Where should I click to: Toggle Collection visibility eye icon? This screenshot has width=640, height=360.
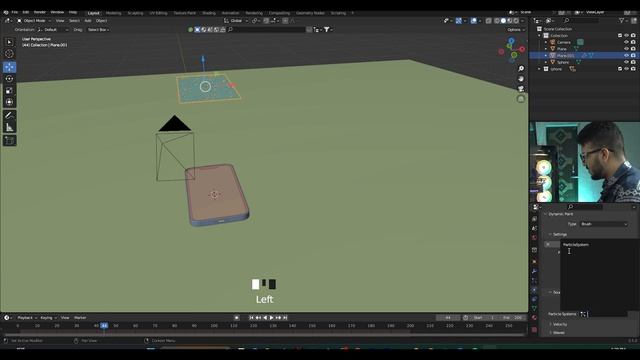(627, 36)
